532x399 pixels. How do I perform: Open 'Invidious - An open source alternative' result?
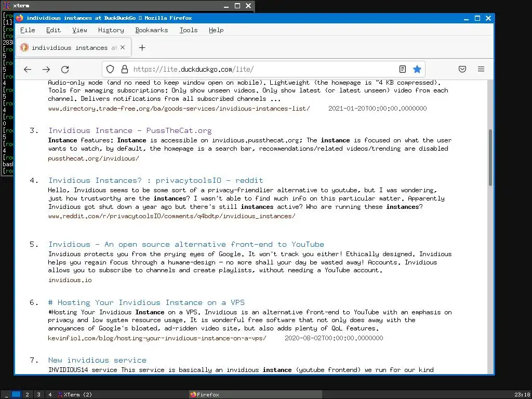tap(187, 244)
